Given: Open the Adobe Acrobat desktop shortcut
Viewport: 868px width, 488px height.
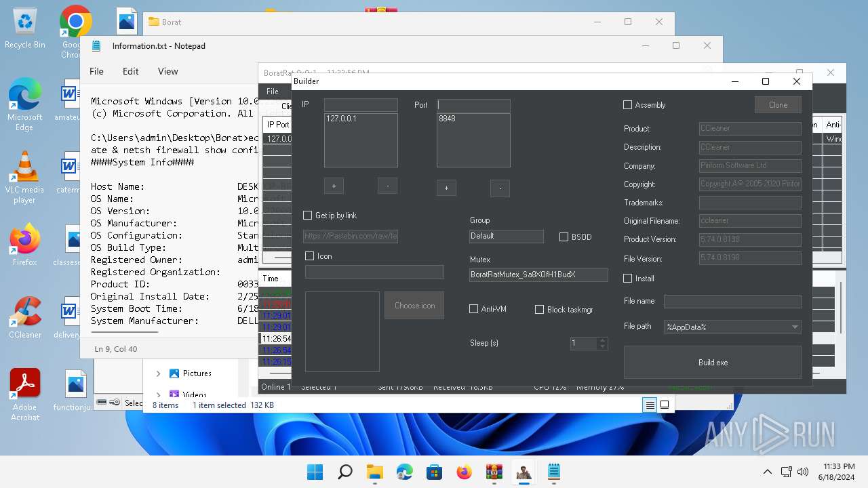Looking at the screenshot, I should (x=25, y=395).
